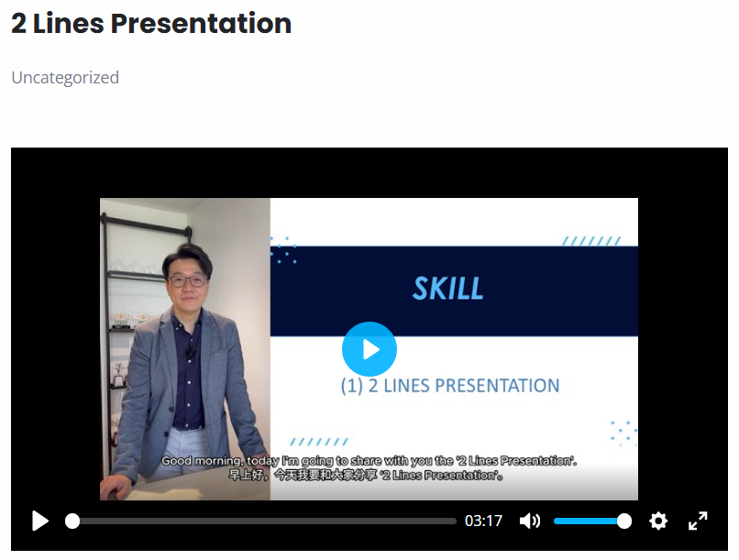
Task: Click the video frame showing SKILL slide
Action: click(369, 349)
